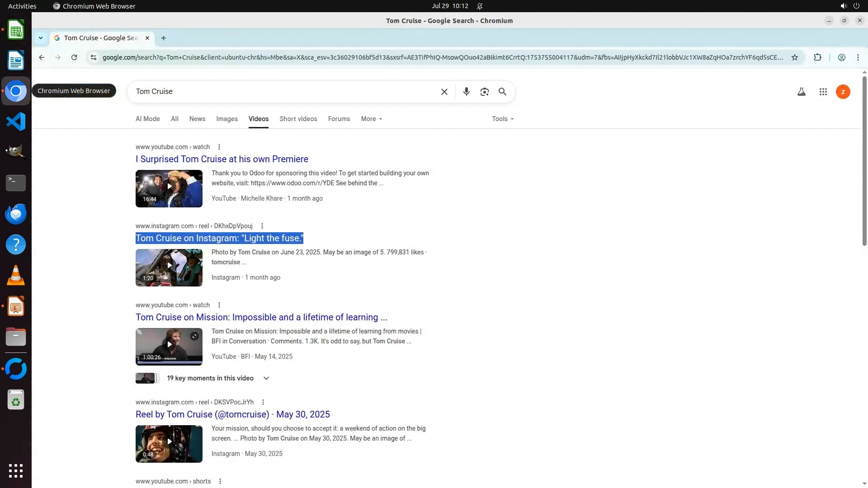This screenshot has width=868, height=488.
Task: Switch to the Short videos tab
Action: [x=298, y=119]
